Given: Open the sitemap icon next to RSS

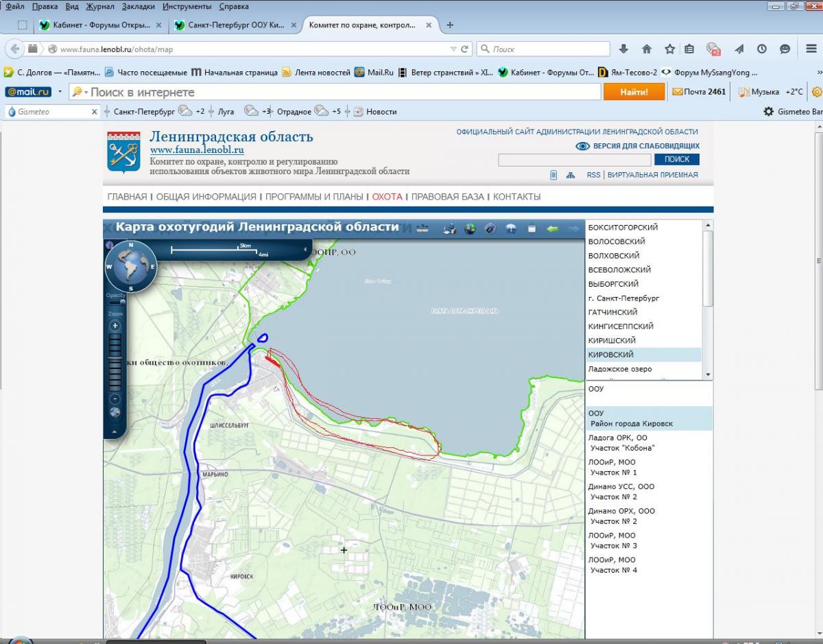Looking at the screenshot, I should pyautogui.click(x=571, y=175).
